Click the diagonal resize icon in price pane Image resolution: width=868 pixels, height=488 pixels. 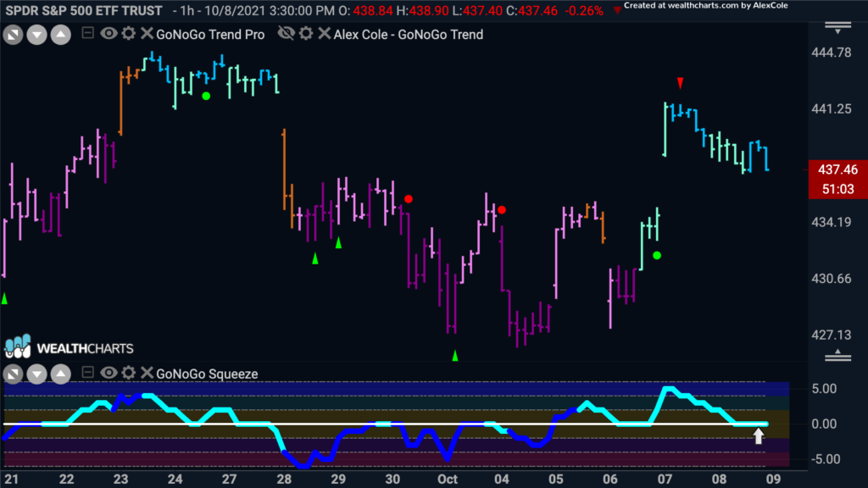[x=14, y=36]
